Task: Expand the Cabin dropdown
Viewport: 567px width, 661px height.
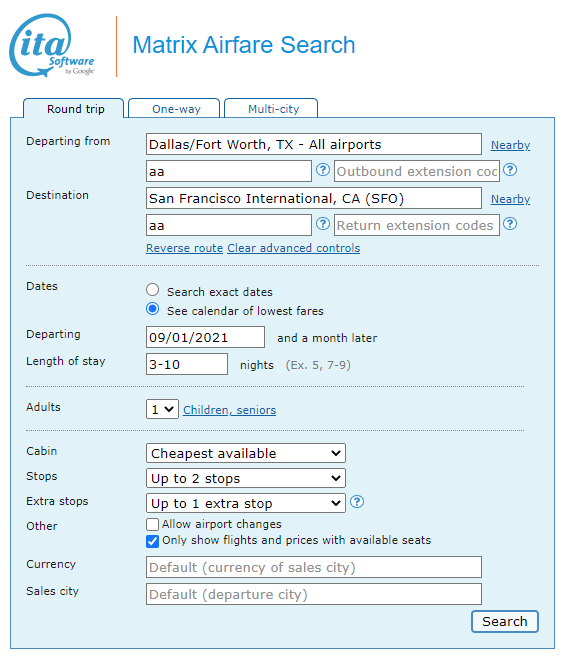Action: click(246, 453)
